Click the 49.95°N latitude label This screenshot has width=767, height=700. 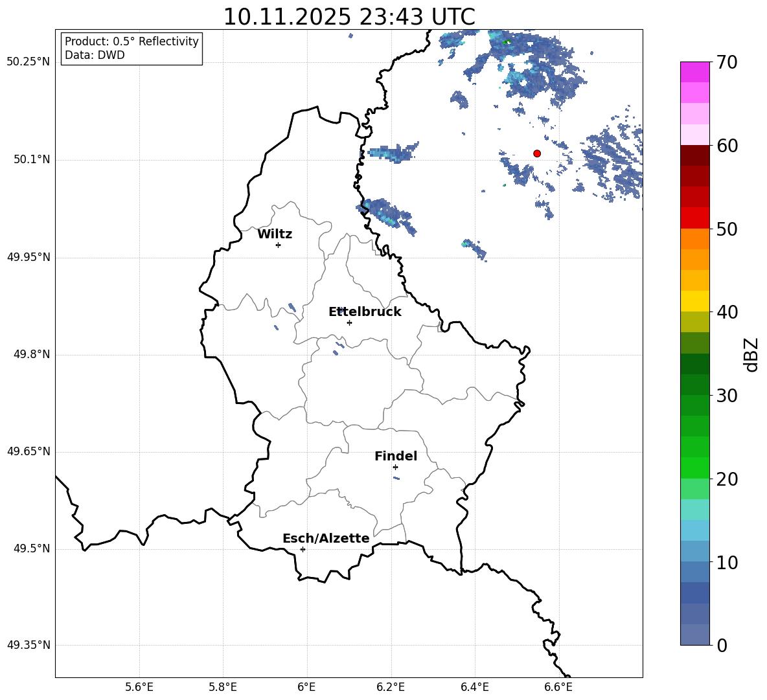click(x=29, y=257)
